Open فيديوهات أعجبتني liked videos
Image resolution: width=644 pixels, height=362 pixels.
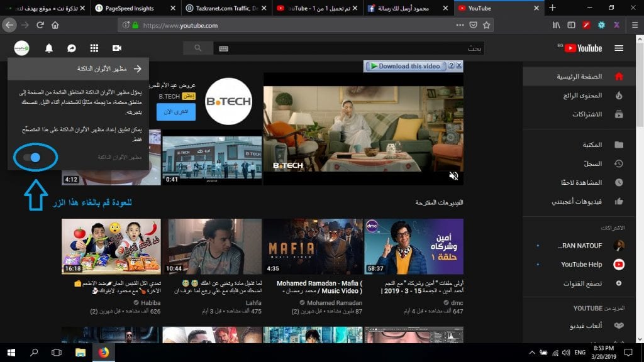pyautogui.click(x=579, y=202)
